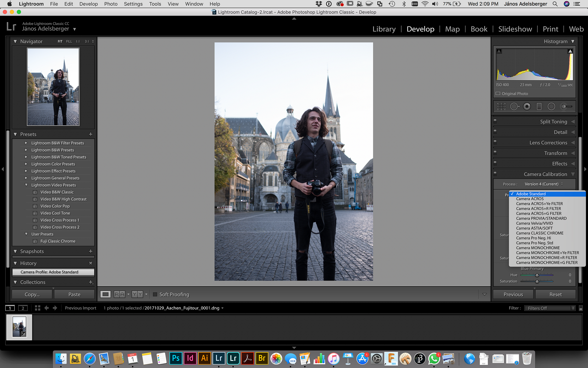Select the Radial Filter tool
This screenshot has width=588, height=368.
(x=552, y=106)
